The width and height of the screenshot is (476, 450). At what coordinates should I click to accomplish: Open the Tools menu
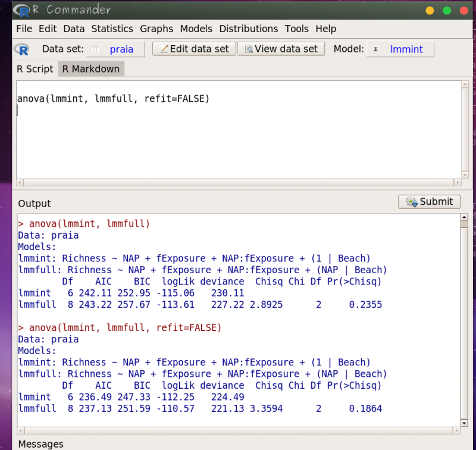click(296, 29)
